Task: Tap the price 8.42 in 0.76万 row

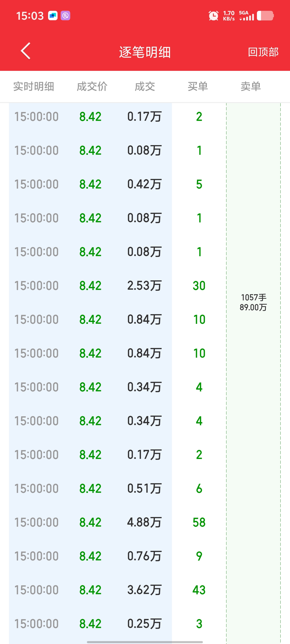Action: click(90, 556)
